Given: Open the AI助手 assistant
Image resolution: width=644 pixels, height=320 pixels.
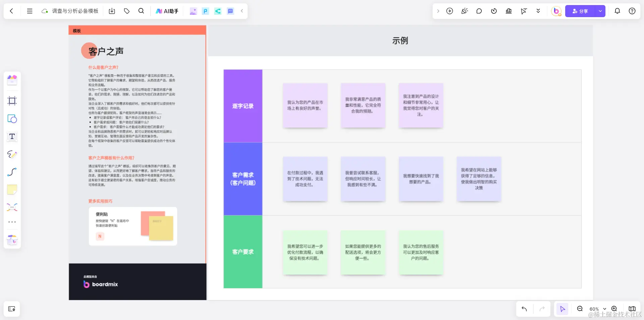Looking at the screenshot, I should [x=166, y=11].
